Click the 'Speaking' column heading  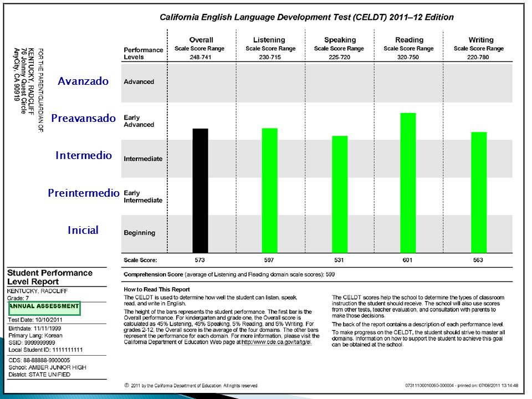(340, 40)
